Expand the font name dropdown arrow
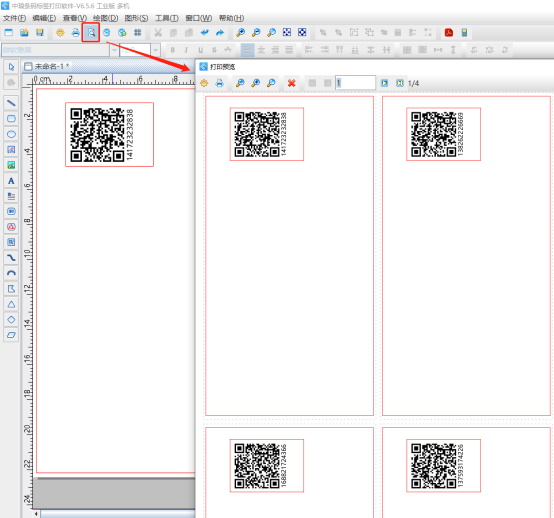 coord(114,50)
